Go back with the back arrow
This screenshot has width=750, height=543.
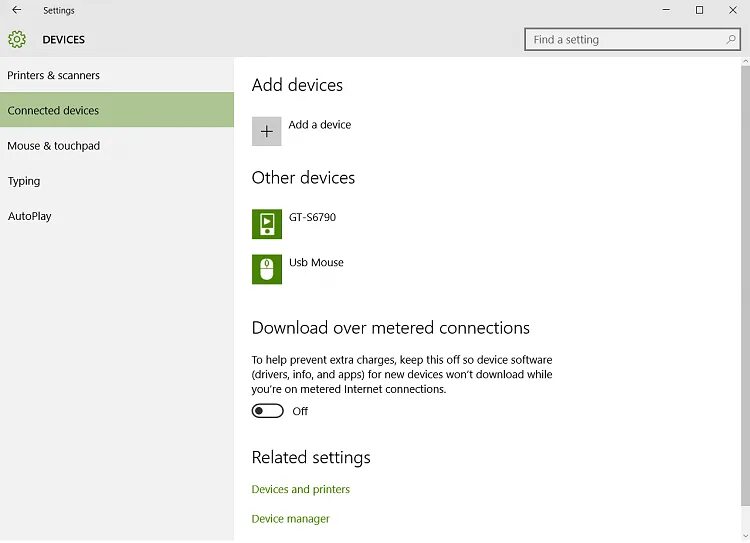point(17,10)
